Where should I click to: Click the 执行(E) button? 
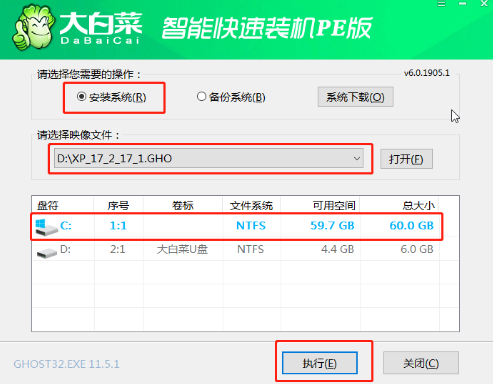click(320, 363)
